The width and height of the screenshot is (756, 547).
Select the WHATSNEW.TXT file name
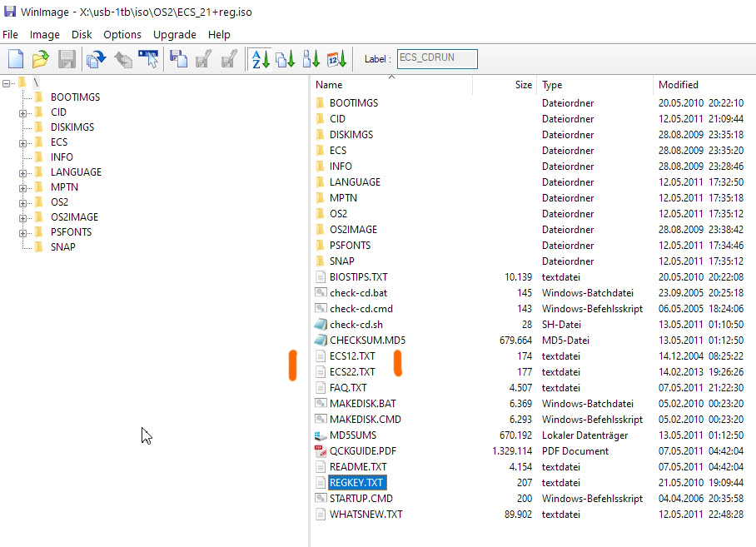coord(366,515)
